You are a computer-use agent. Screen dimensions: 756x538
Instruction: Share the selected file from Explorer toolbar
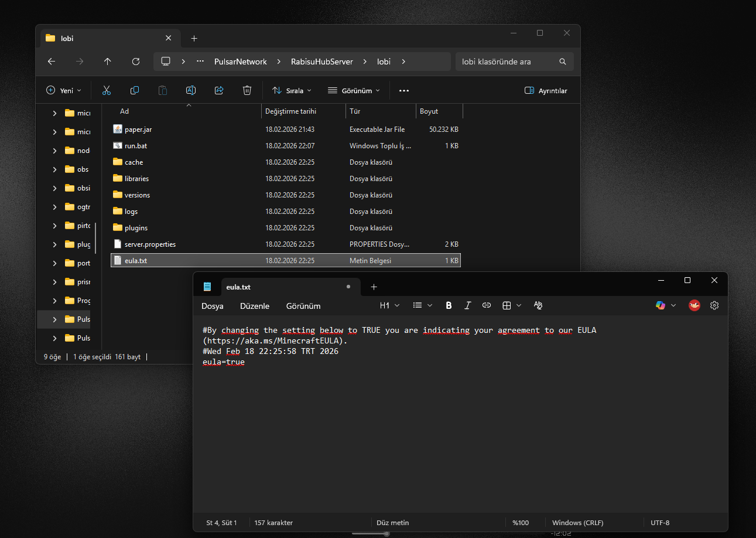[x=219, y=90]
